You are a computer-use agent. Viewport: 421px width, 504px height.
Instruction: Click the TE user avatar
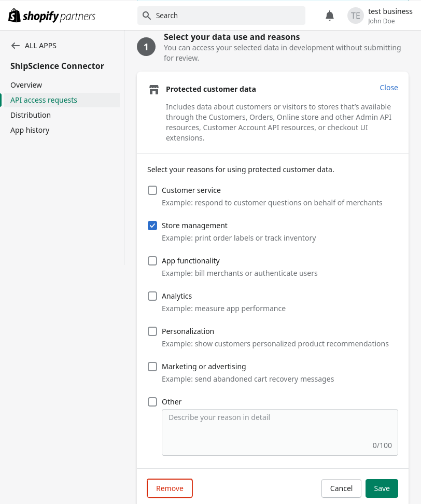click(356, 16)
